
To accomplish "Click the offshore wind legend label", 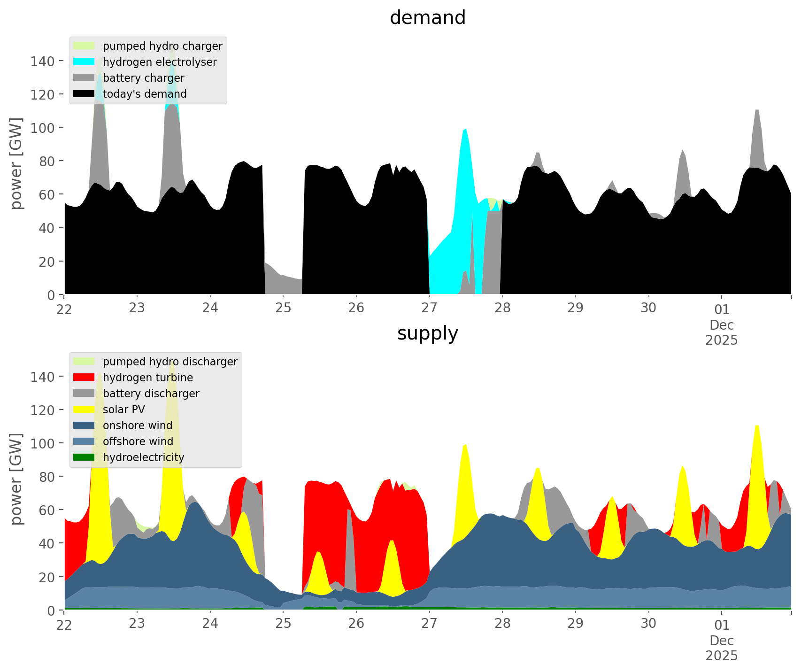I will [x=138, y=441].
